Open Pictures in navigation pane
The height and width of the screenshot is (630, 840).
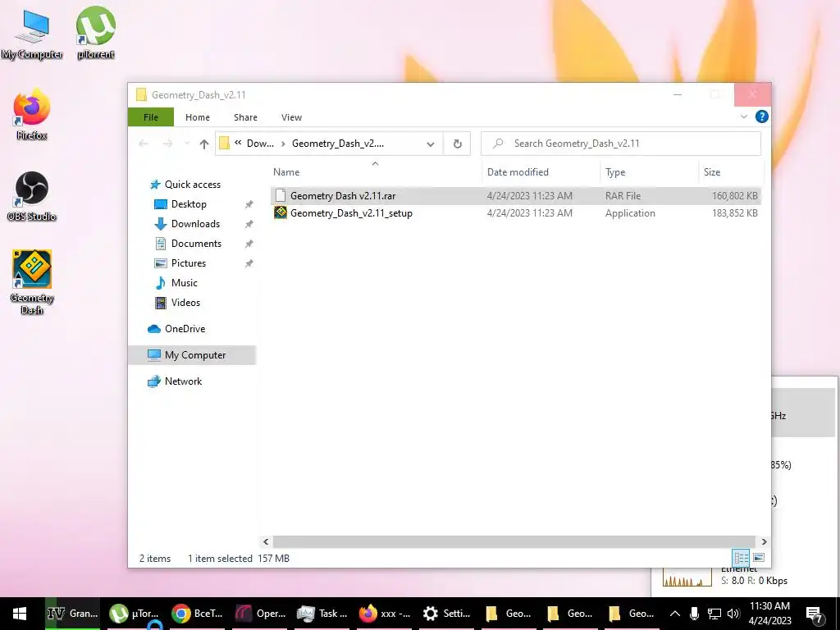(x=188, y=263)
